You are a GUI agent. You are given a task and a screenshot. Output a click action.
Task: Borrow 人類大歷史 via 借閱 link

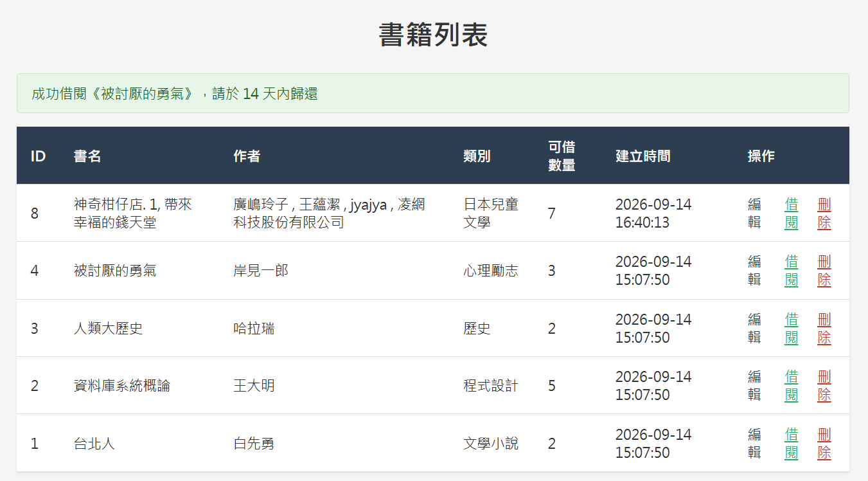792,329
